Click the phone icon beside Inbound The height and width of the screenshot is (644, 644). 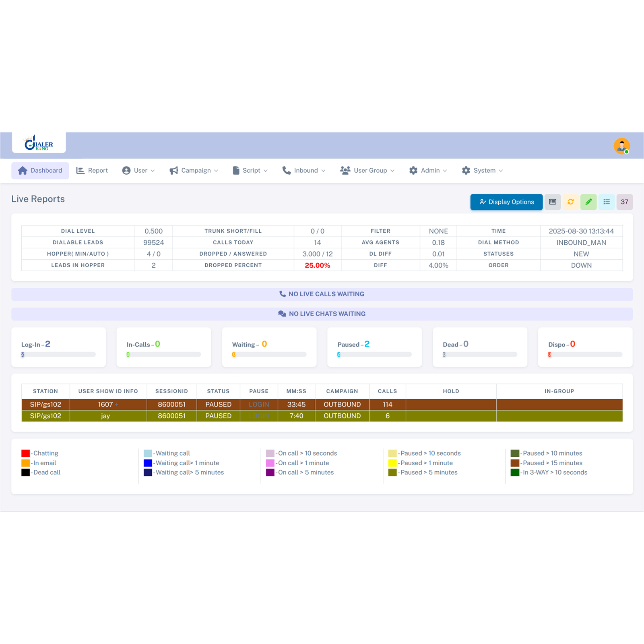287,171
